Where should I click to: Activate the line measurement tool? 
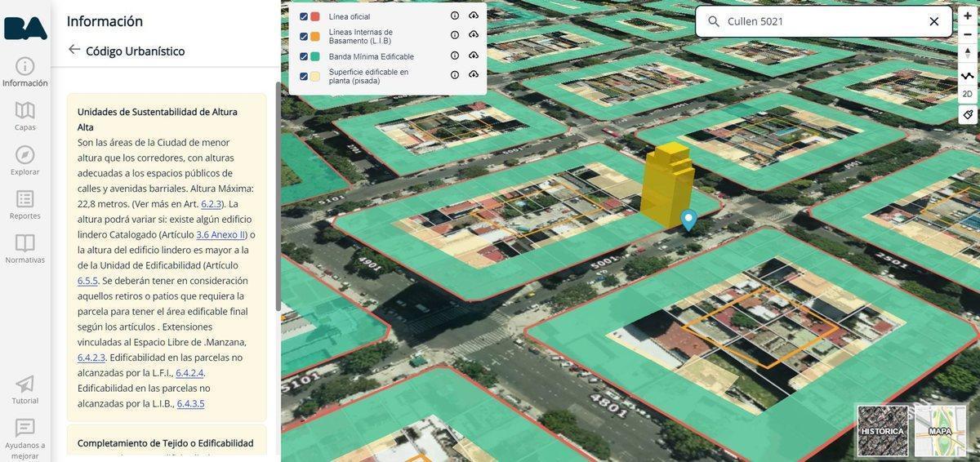(x=968, y=75)
